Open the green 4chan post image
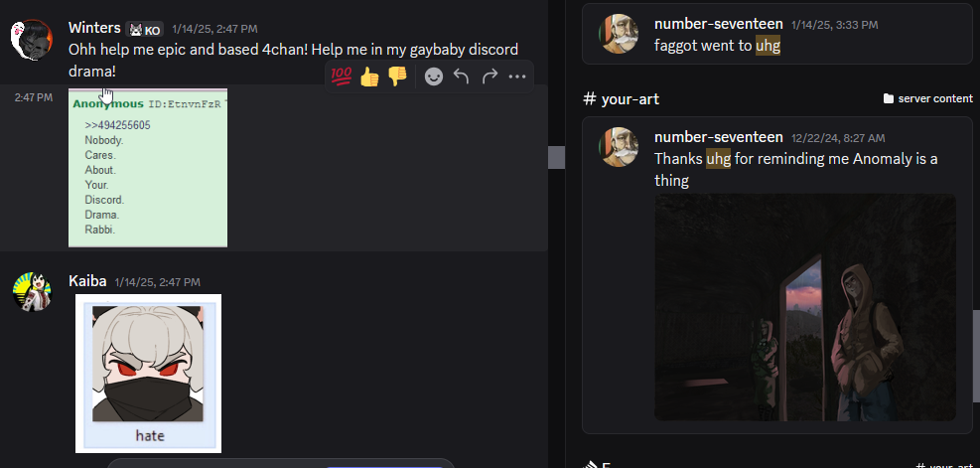Screen dimensions: 980x468 pos(148,168)
